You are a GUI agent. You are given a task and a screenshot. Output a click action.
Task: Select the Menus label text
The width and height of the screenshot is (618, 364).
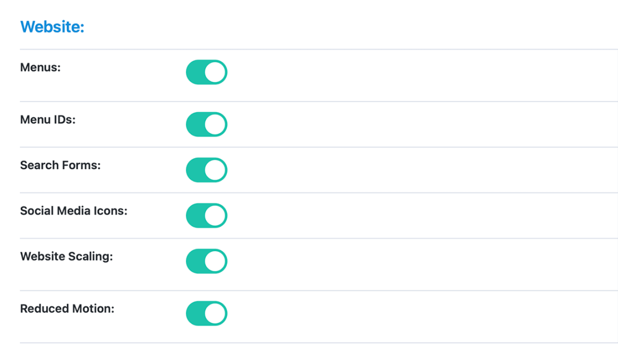pos(39,67)
